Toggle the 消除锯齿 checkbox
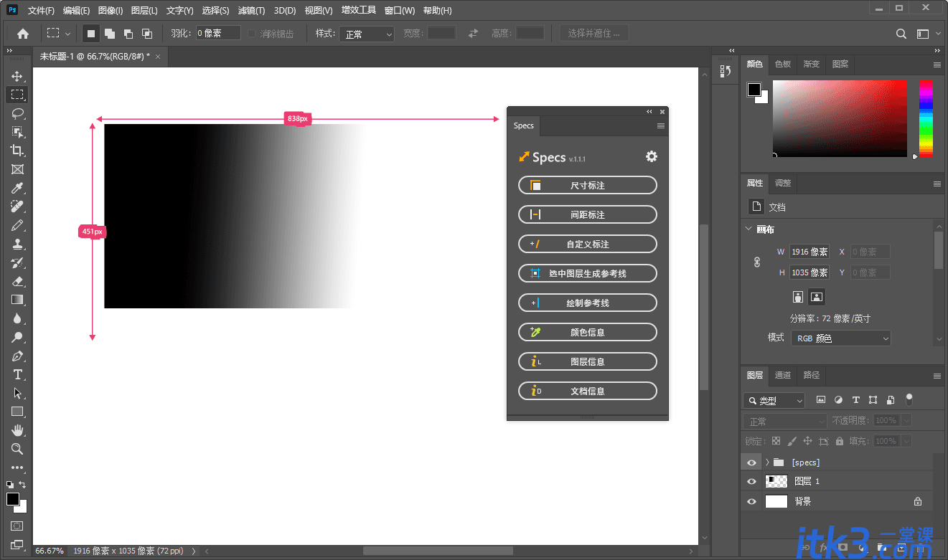Image resolution: width=948 pixels, height=560 pixels. 252,34
